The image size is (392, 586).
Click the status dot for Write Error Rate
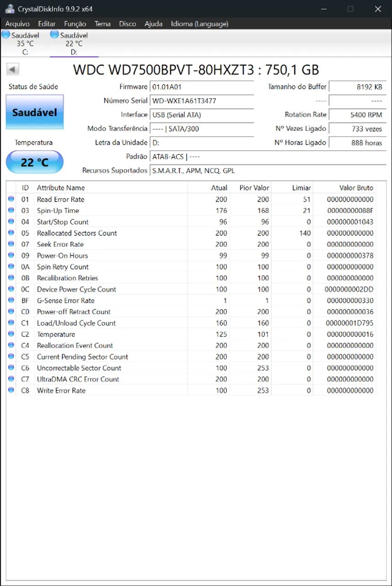click(x=11, y=390)
